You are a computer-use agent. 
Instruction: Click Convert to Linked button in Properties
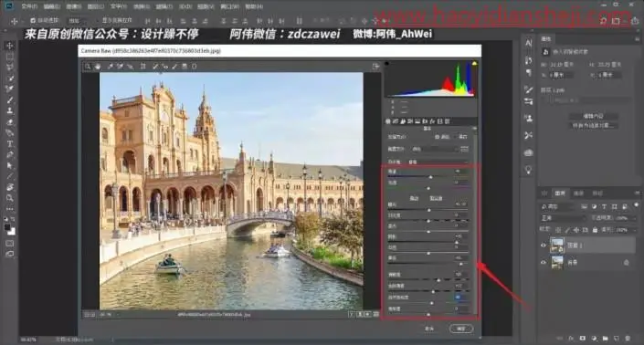point(593,126)
